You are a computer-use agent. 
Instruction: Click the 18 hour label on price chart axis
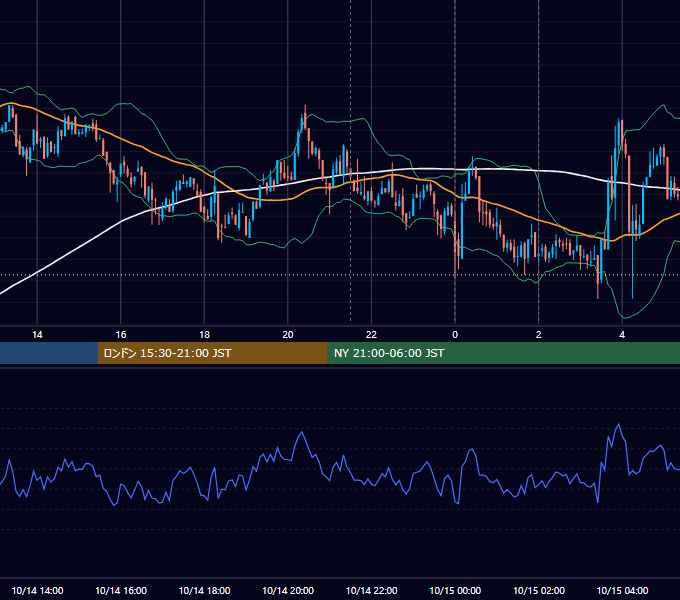[204, 335]
